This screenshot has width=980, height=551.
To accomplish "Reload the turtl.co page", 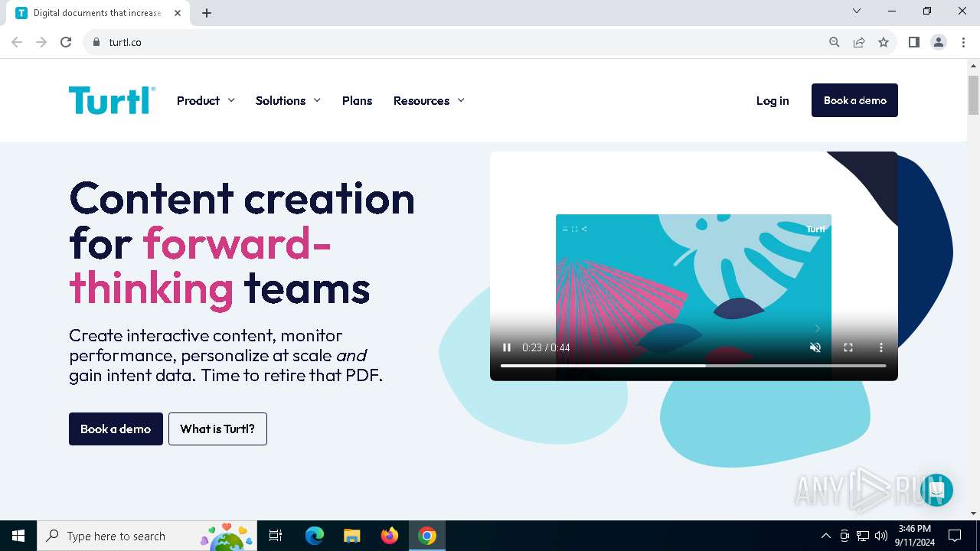I will point(66,42).
